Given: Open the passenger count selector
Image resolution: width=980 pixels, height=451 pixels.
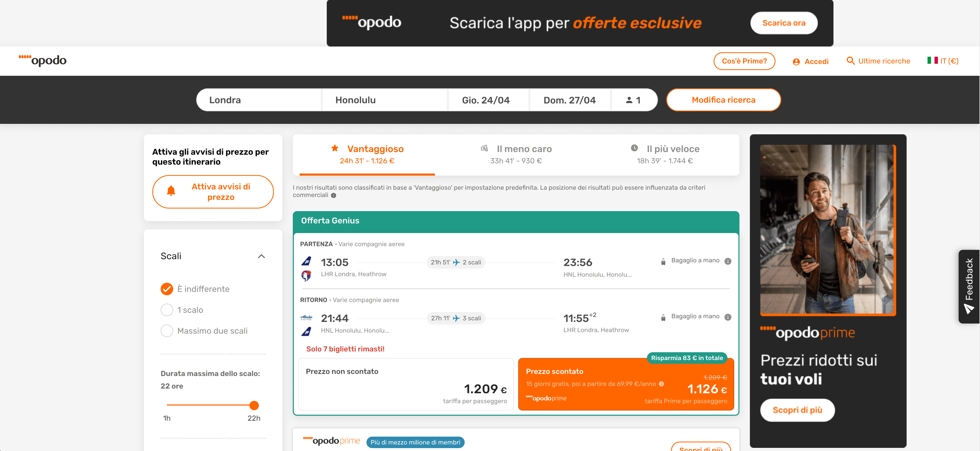Looking at the screenshot, I should pos(633,100).
